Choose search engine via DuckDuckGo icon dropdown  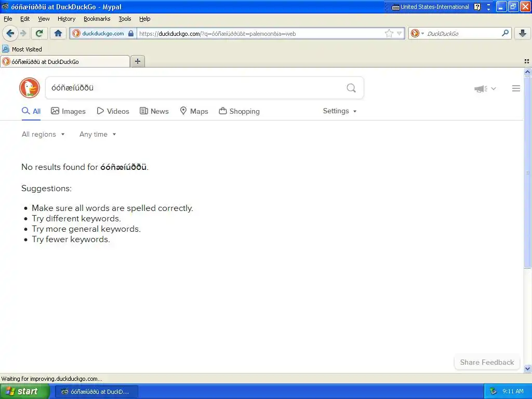point(417,33)
